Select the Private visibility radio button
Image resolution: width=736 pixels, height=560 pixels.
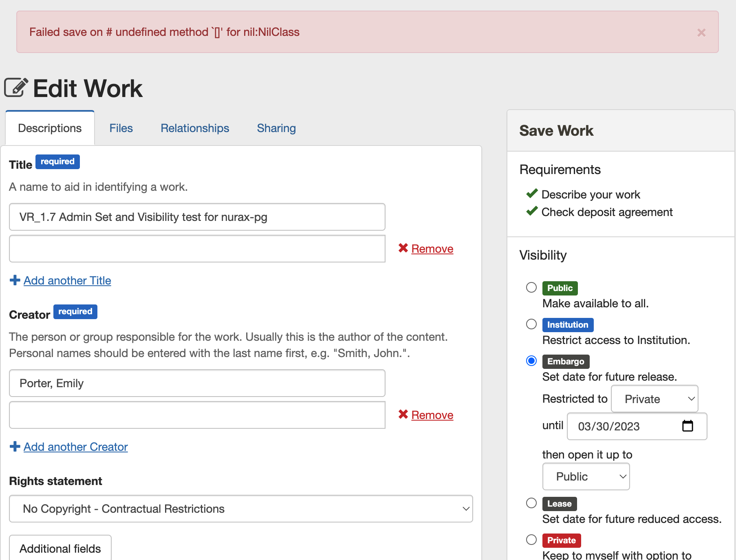(x=531, y=540)
